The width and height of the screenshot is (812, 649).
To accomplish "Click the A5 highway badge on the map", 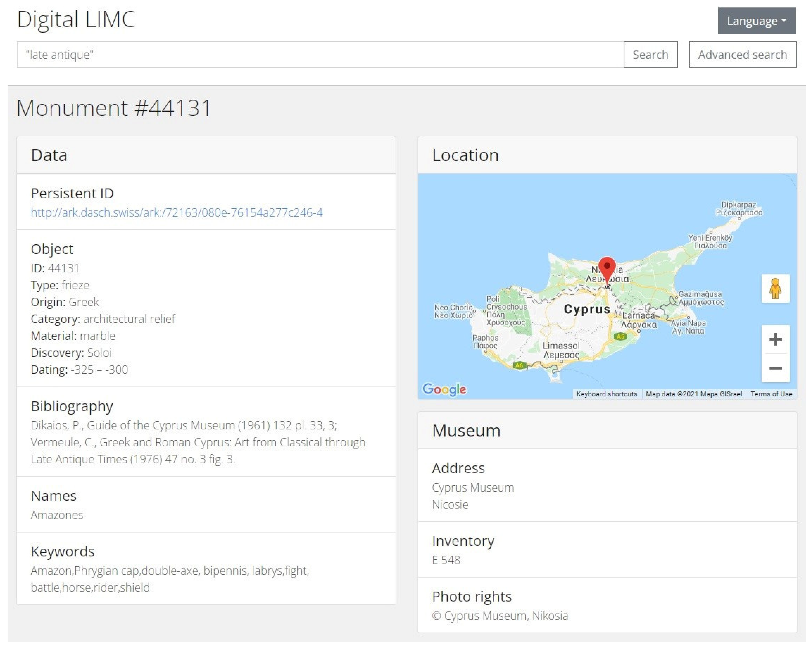I will coord(620,336).
